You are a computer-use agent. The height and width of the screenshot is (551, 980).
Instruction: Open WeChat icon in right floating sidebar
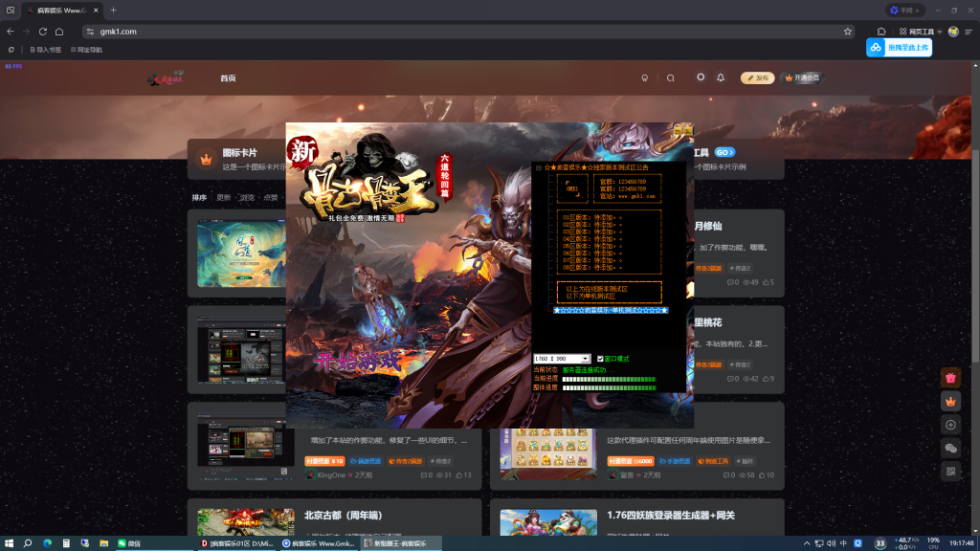[x=950, y=448]
